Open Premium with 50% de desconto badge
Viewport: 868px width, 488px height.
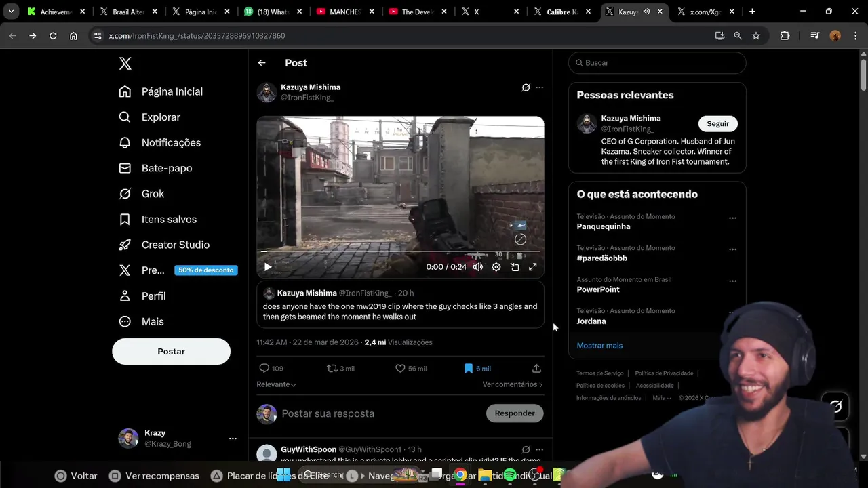click(178, 270)
